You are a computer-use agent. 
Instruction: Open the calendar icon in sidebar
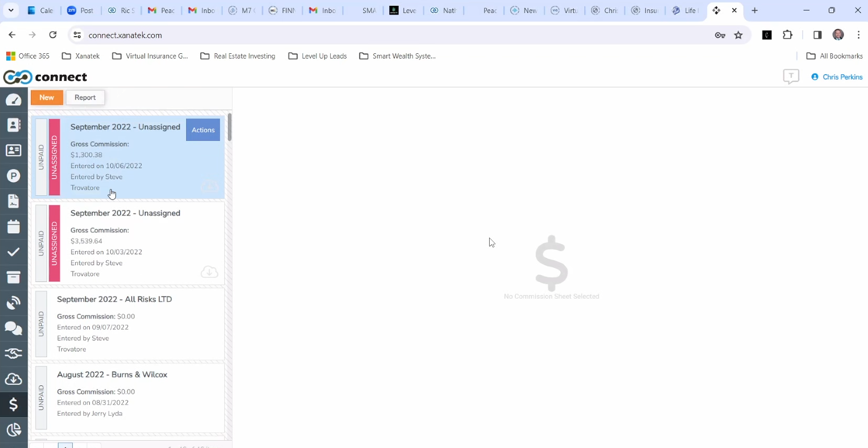coord(14,227)
